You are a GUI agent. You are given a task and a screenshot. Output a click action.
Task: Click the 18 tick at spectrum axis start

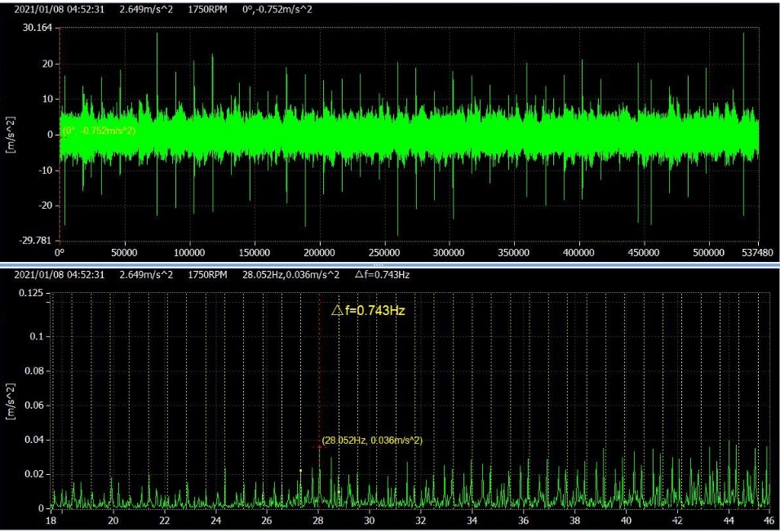(x=51, y=521)
